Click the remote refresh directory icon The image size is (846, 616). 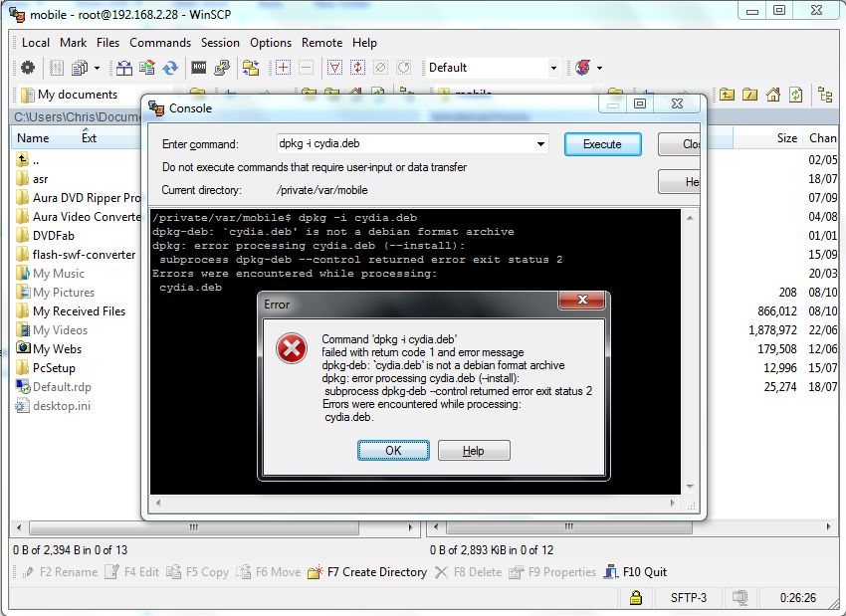point(795,95)
